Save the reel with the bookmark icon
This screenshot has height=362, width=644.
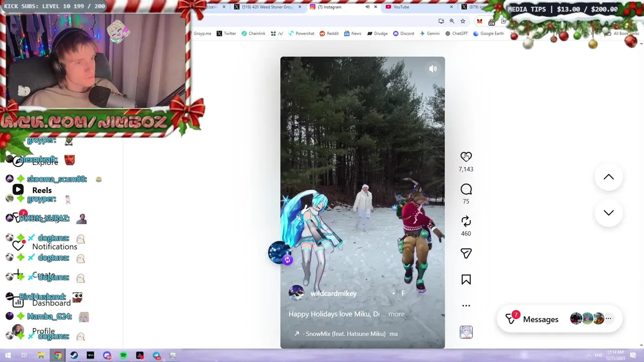(x=466, y=280)
